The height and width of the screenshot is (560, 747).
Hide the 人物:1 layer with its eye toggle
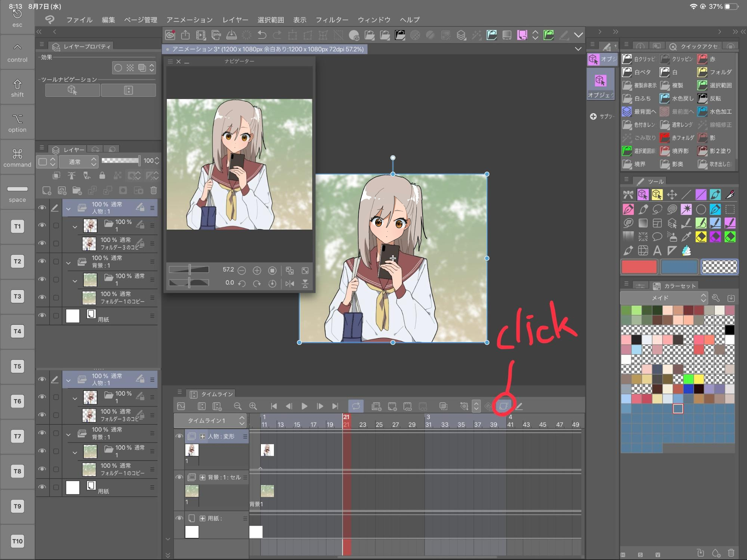[42, 208]
